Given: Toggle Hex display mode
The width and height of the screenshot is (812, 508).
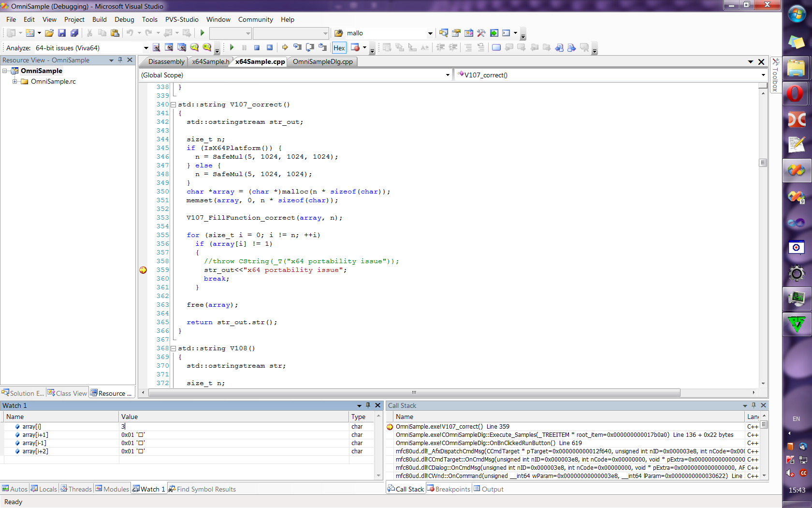Looking at the screenshot, I should click(339, 47).
